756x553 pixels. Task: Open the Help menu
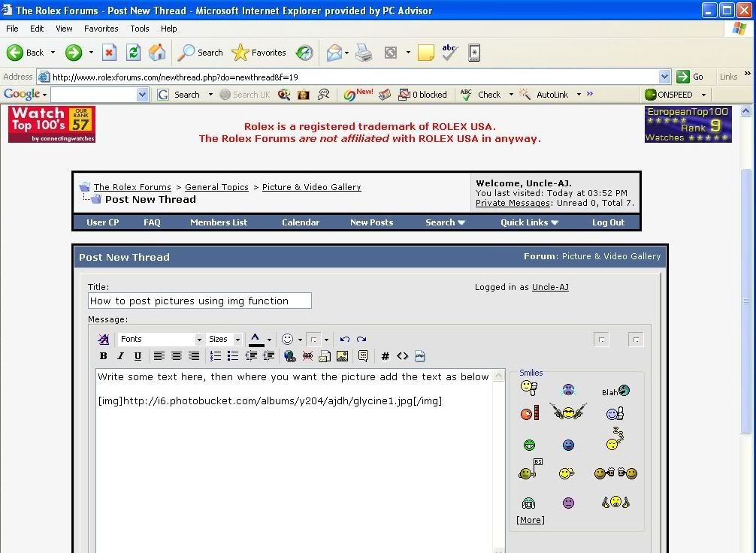pos(169,29)
